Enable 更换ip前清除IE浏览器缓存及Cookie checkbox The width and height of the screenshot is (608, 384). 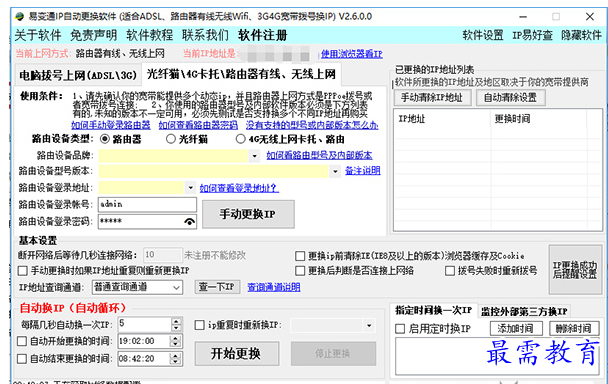pos(300,256)
